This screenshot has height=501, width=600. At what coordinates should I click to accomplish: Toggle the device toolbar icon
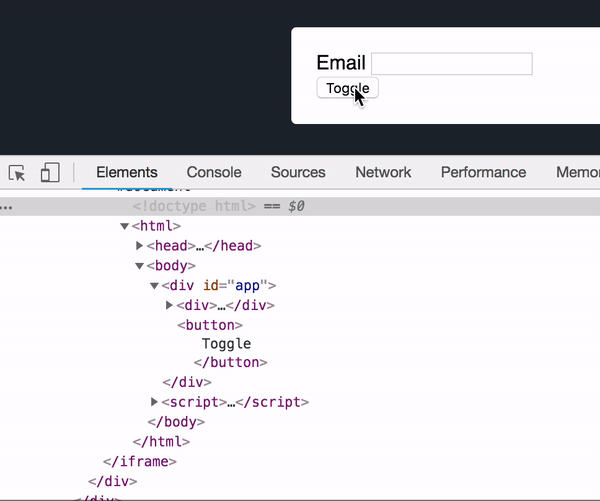(x=50, y=172)
